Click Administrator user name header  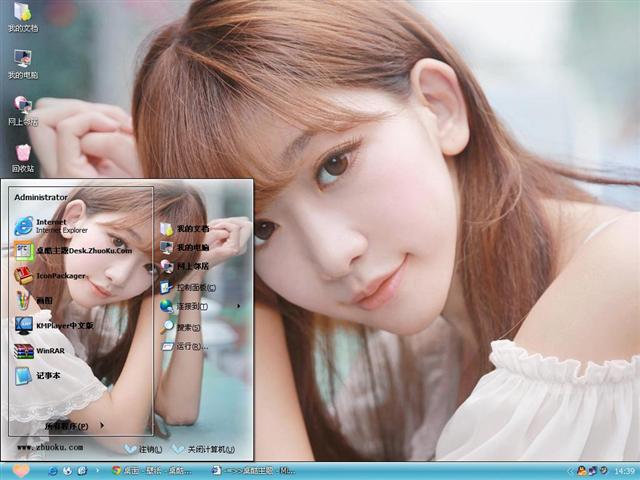click(41, 197)
